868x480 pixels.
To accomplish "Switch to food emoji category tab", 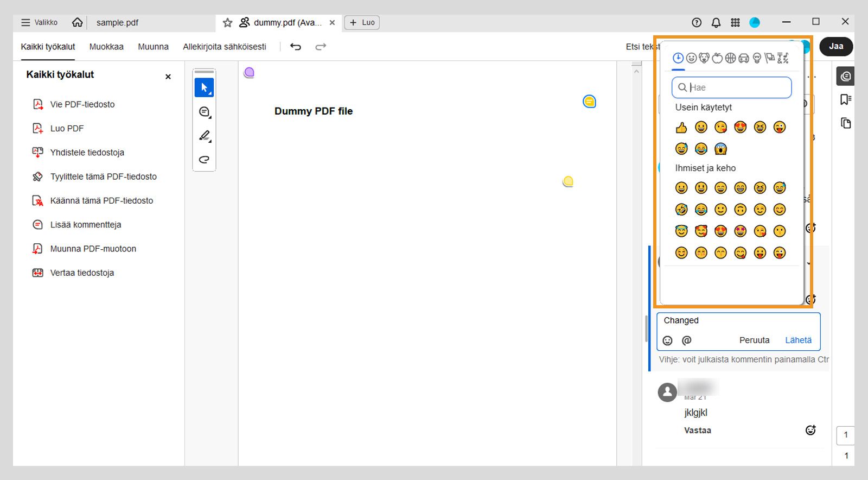I will [x=717, y=58].
